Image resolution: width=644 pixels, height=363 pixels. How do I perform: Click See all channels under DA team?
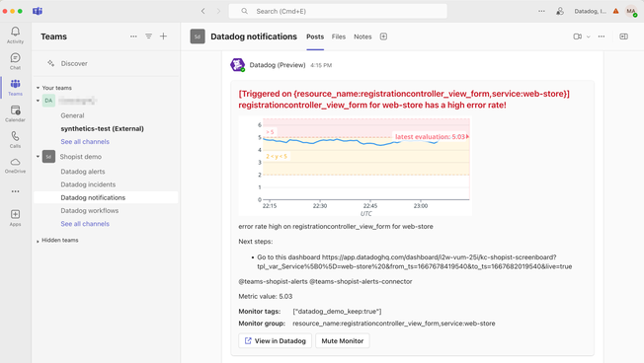point(85,141)
